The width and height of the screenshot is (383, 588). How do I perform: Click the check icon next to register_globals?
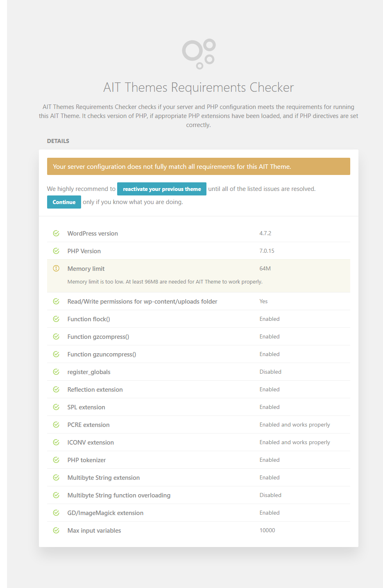coord(56,372)
